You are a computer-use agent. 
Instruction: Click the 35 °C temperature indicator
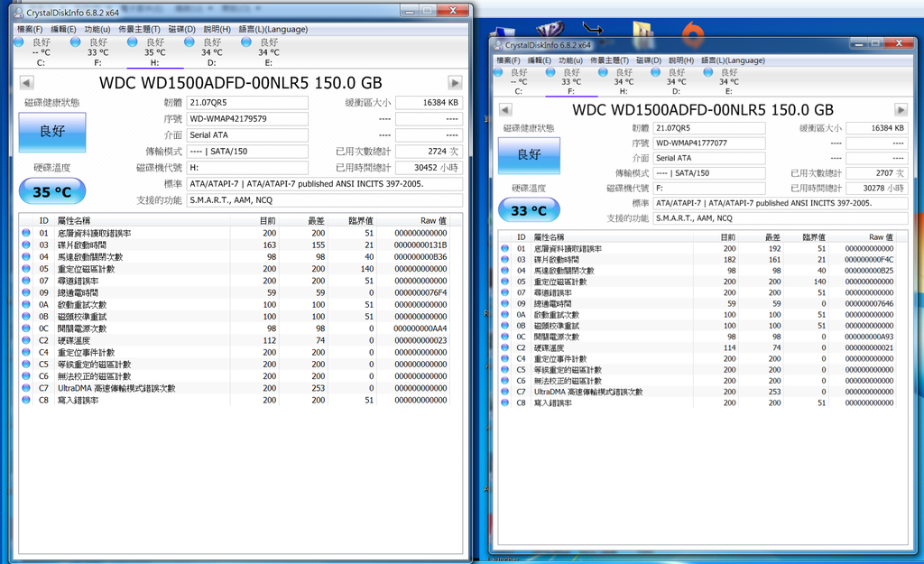(52, 191)
